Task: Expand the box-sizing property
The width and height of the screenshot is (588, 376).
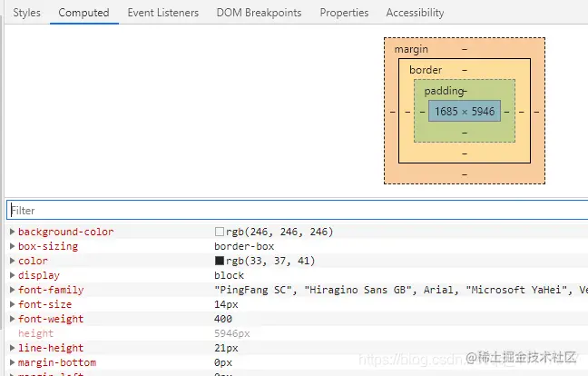Action: pyautogui.click(x=12, y=246)
